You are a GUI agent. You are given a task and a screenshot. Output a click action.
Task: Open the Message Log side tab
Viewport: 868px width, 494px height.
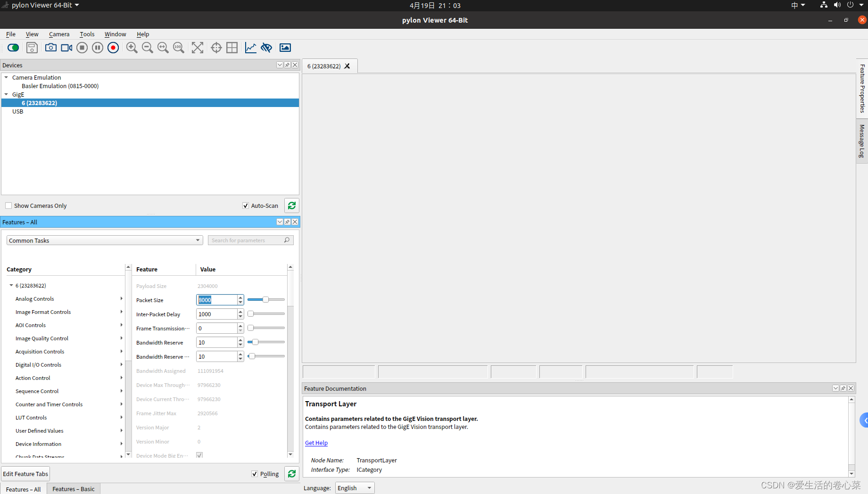tap(862, 141)
